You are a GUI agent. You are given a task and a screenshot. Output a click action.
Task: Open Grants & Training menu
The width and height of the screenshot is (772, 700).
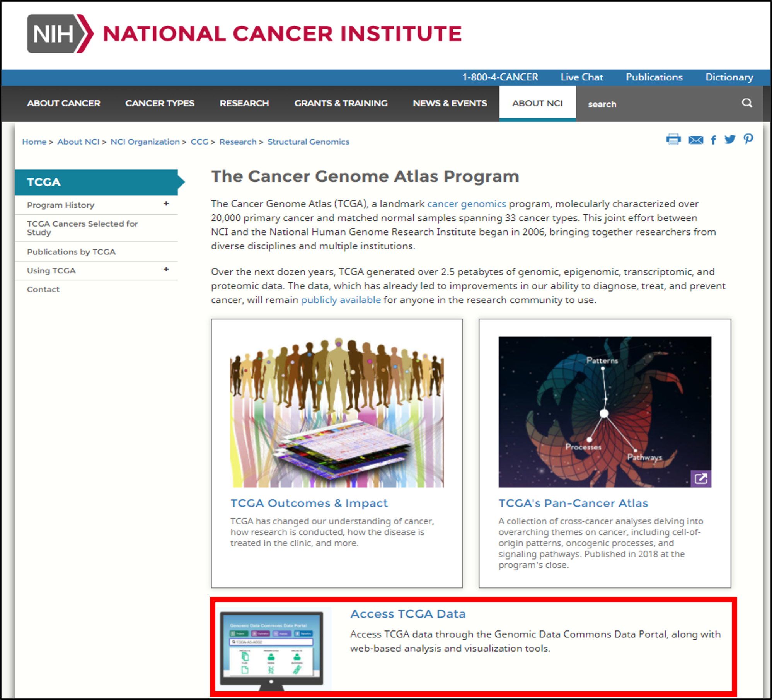(341, 103)
